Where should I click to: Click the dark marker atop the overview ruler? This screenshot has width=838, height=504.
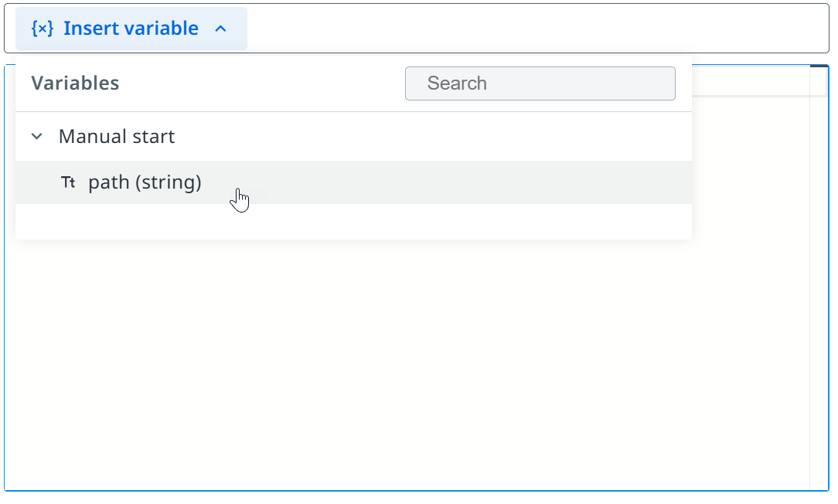[x=819, y=66]
